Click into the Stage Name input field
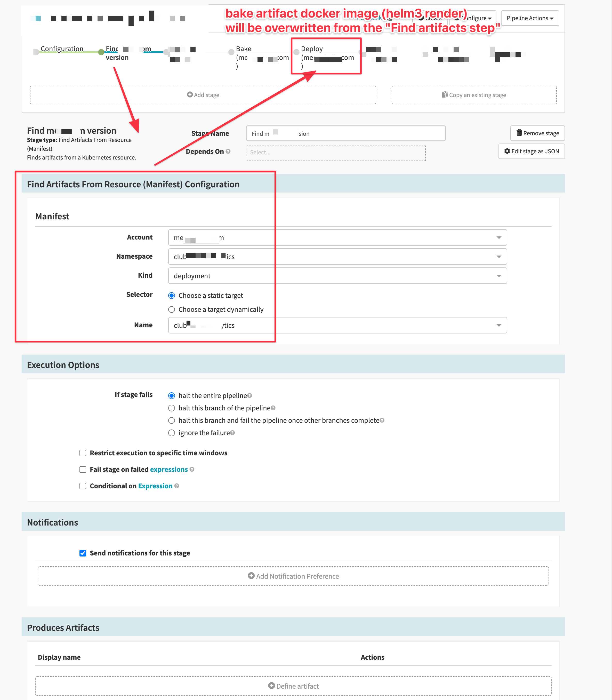612x700 pixels. tap(346, 133)
